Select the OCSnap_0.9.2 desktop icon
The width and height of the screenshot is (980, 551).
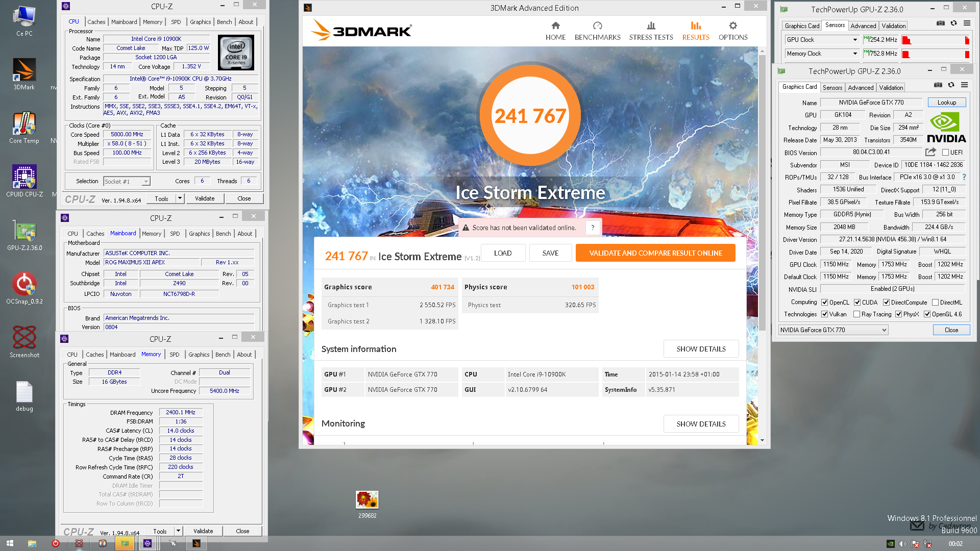click(24, 288)
